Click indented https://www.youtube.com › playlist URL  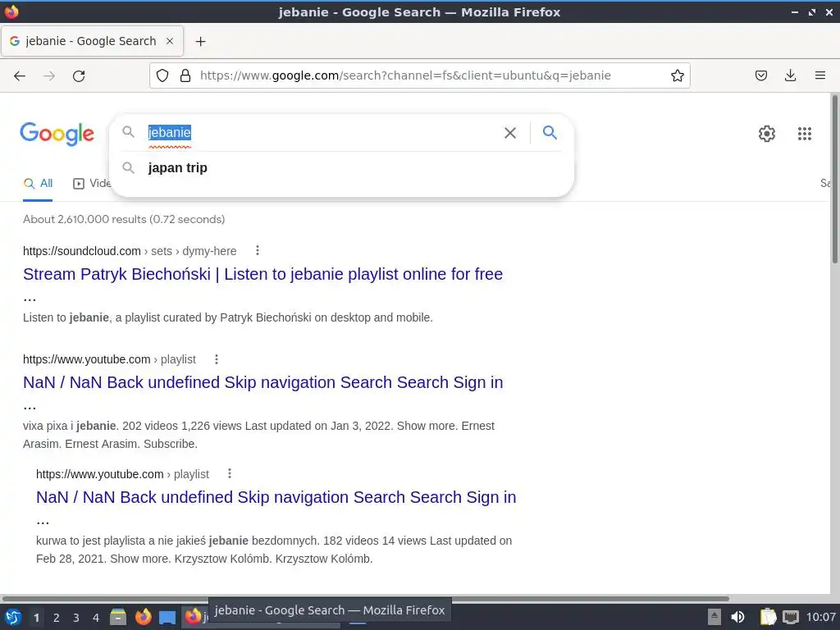coord(122,474)
